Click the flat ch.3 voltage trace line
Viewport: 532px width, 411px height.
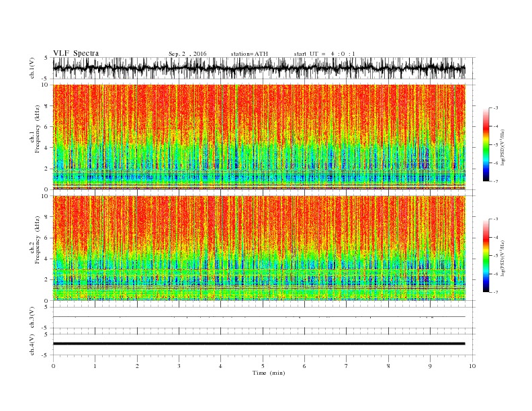coord(259,317)
